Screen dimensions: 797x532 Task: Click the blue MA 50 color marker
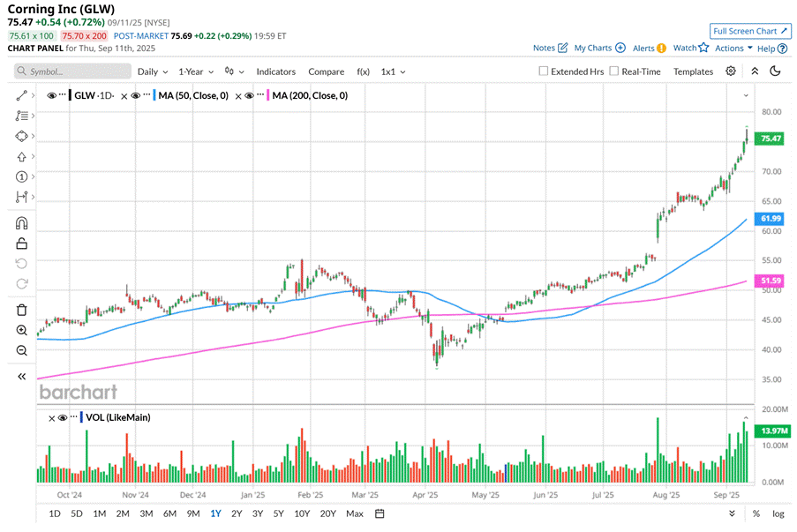click(154, 95)
